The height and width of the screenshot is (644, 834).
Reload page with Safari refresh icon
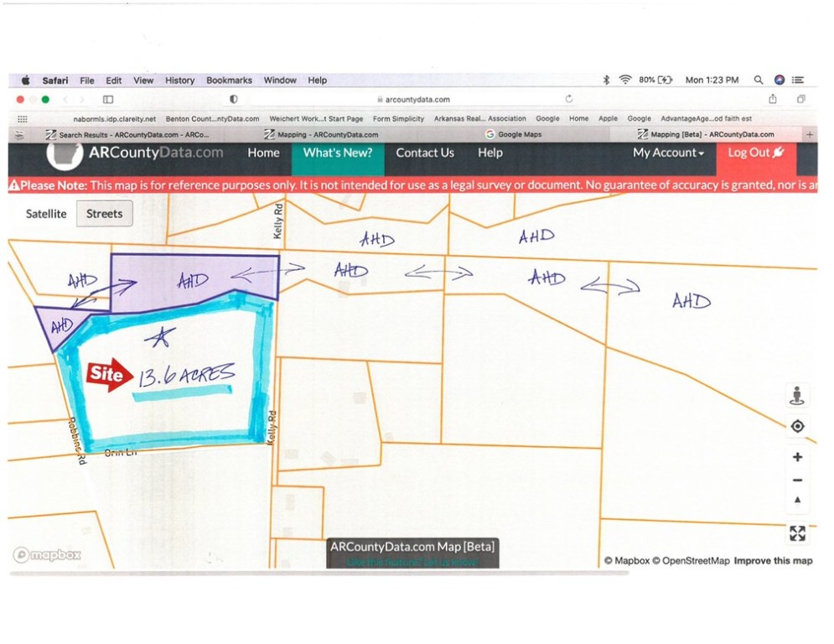coord(569,99)
